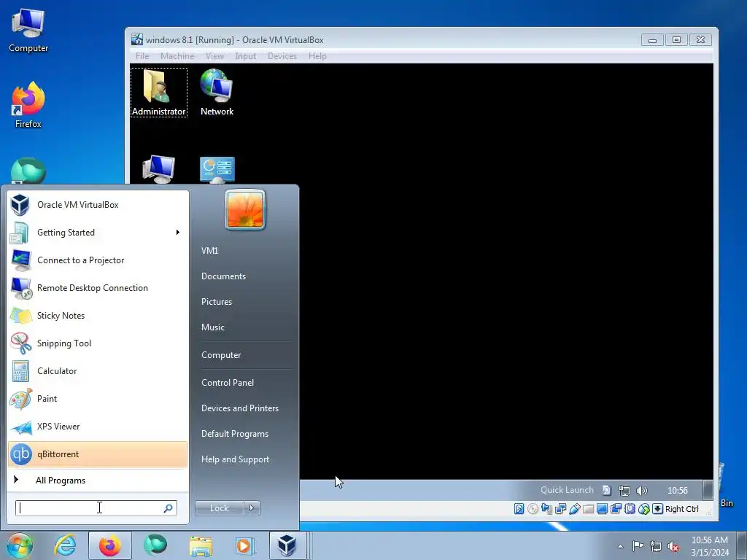This screenshot has width=747, height=560.
Task: Select Control Panel icon on VM desktop
Action: (x=217, y=170)
